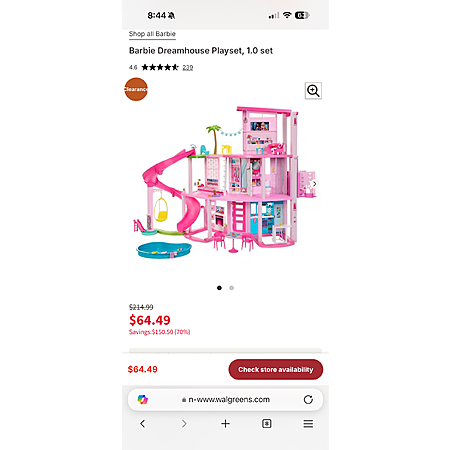450x450 pixels.
Task: Open the browser hamburger menu
Action: point(308,424)
